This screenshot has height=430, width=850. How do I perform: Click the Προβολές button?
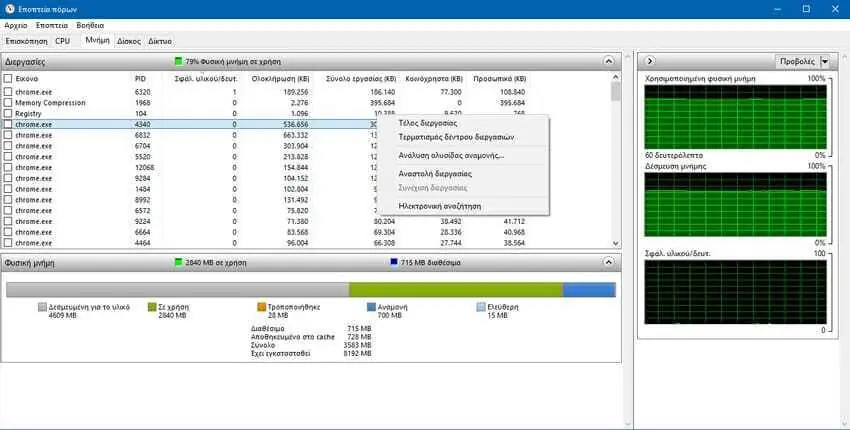(797, 61)
